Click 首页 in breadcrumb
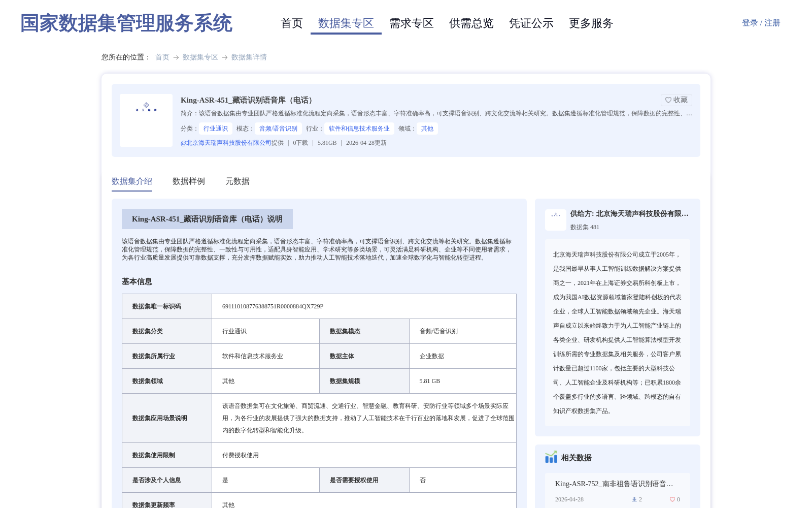812x508 pixels. 162,57
